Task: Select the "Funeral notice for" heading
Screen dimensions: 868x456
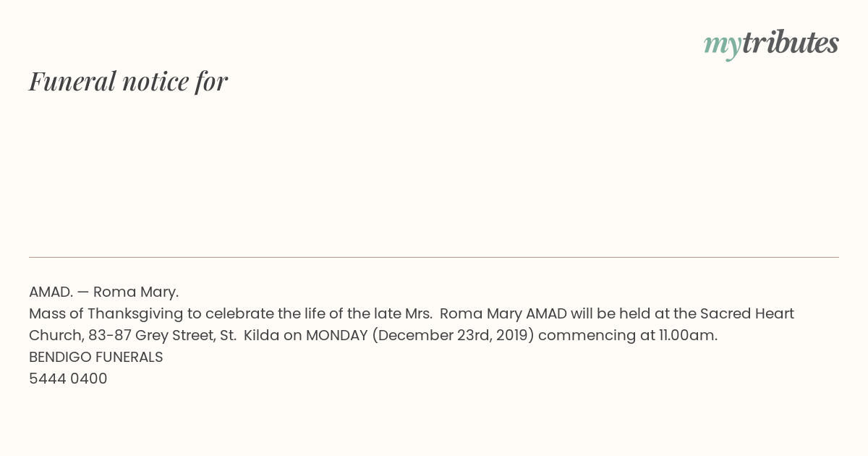Action: 128,81
